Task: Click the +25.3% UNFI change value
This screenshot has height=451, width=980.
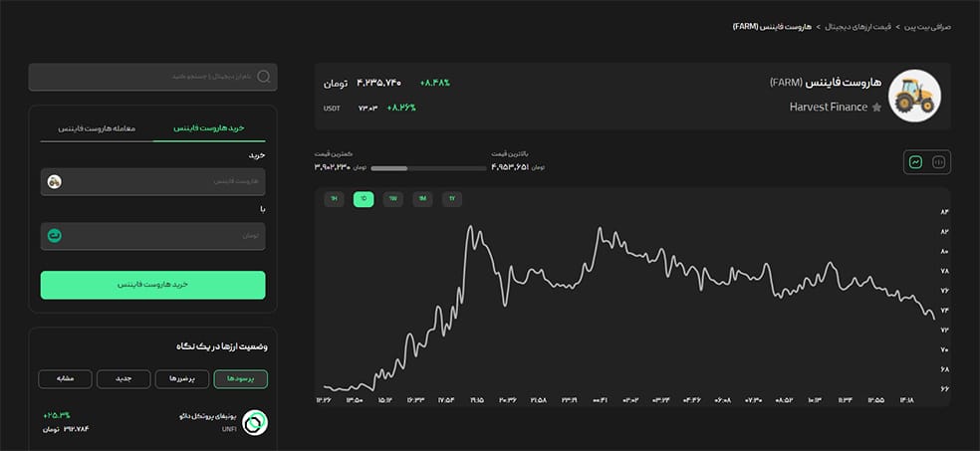Action: pos(56,415)
